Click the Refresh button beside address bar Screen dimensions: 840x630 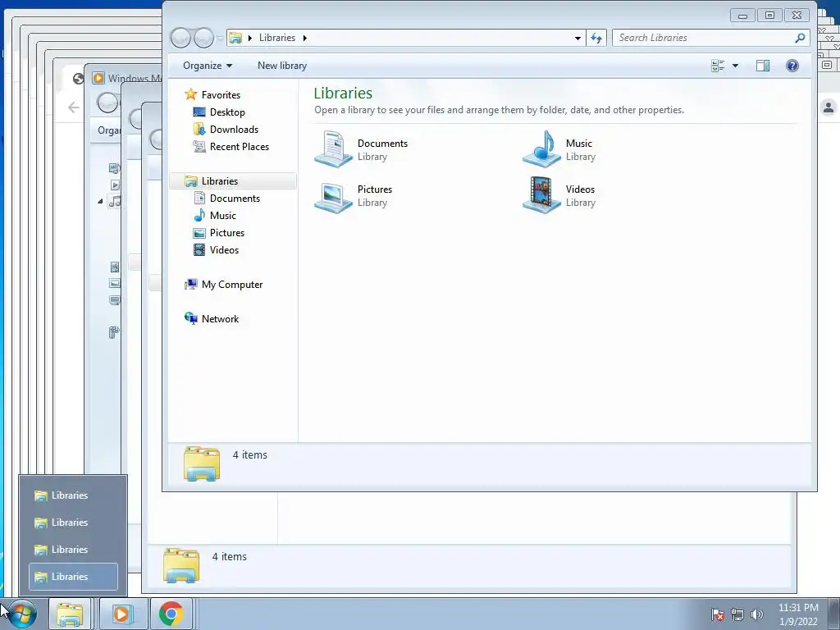point(596,38)
